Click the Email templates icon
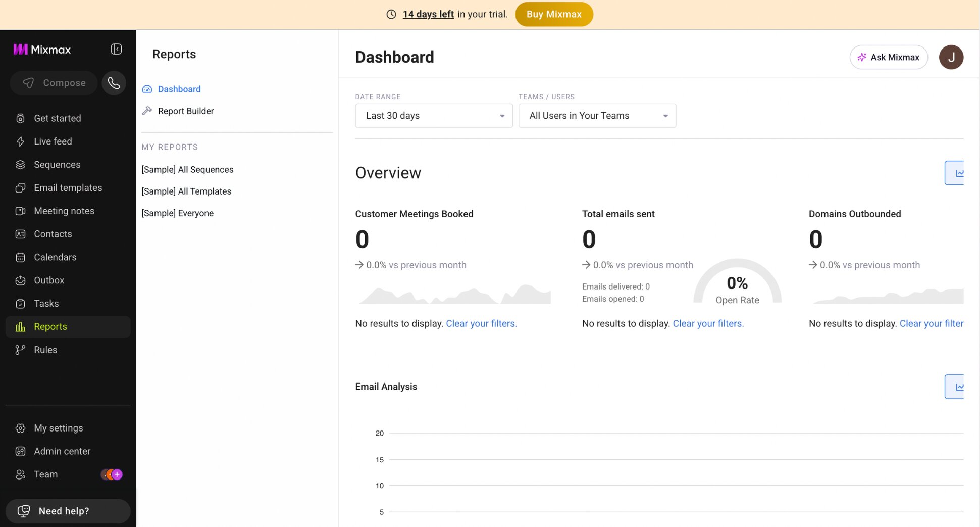 click(20, 188)
